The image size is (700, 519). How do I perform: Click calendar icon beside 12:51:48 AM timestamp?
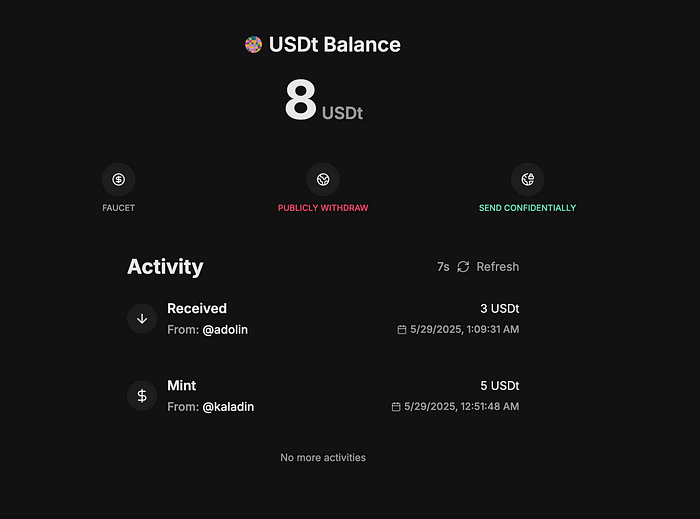tap(396, 407)
